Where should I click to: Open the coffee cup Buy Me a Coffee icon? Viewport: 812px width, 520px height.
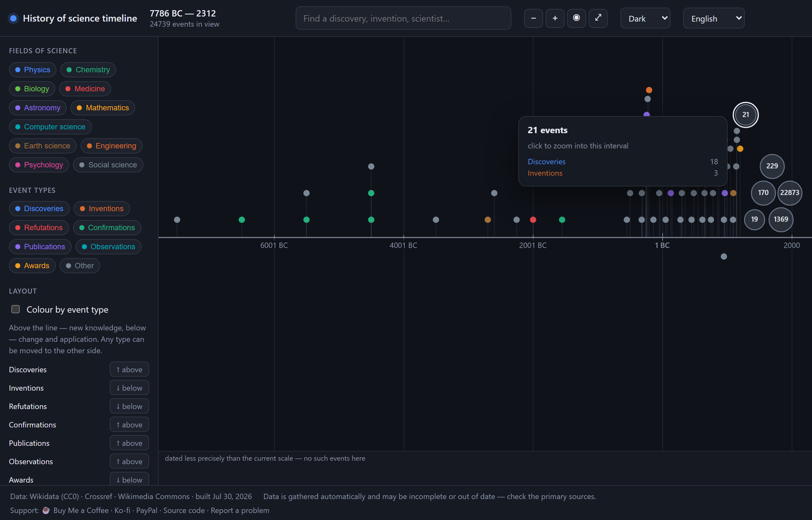coord(46,510)
